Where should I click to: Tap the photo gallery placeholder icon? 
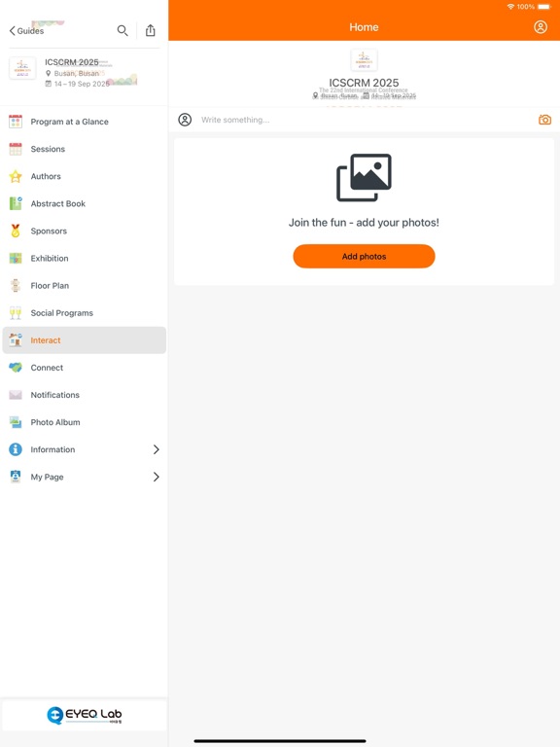(364, 177)
